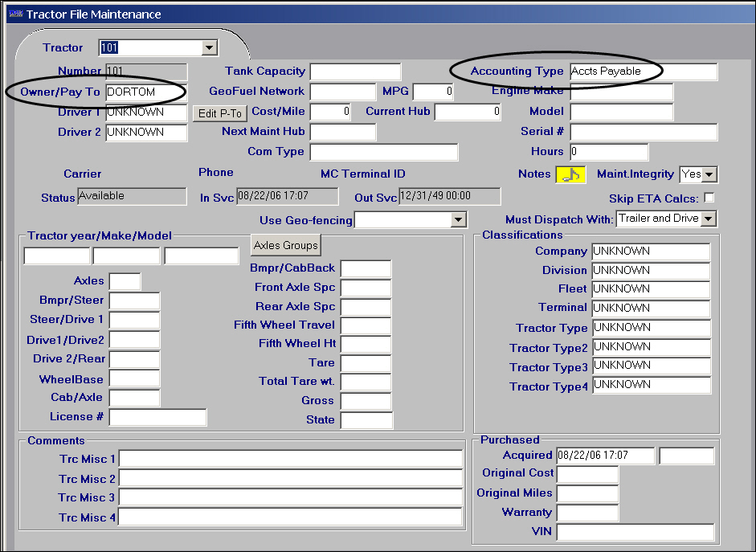Select the Fifth Wheel Ht field
Image resolution: width=756 pixels, height=552 pixels.
point(366,344)
